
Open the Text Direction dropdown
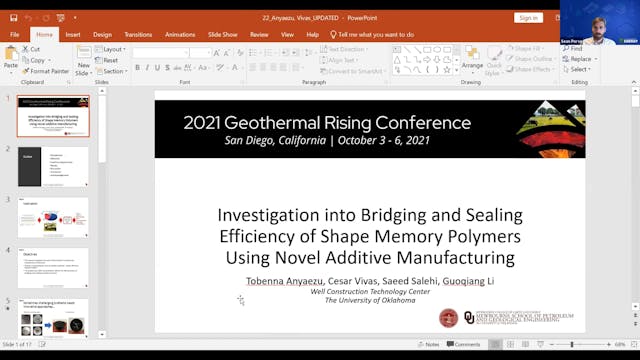click(x=344, y=49)
